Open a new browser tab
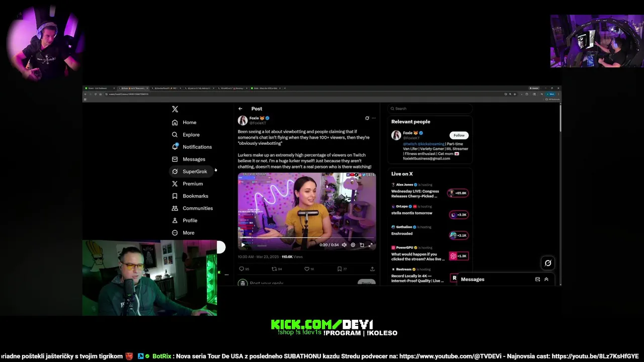Image resolution: width=644 pixels, height=362 pixels. [x=285, y=88]
